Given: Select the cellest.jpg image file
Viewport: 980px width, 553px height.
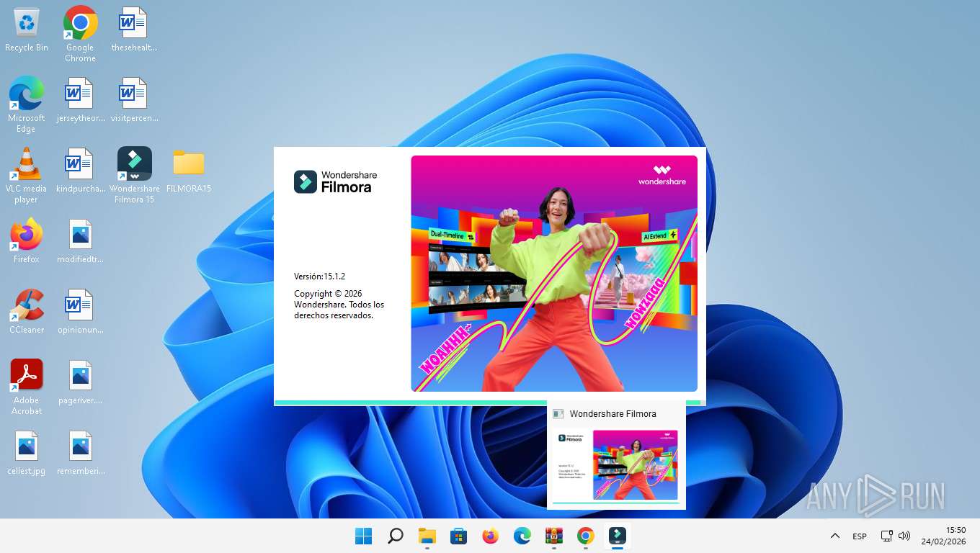Looking at the screenshot, I should tap(27, 453).
